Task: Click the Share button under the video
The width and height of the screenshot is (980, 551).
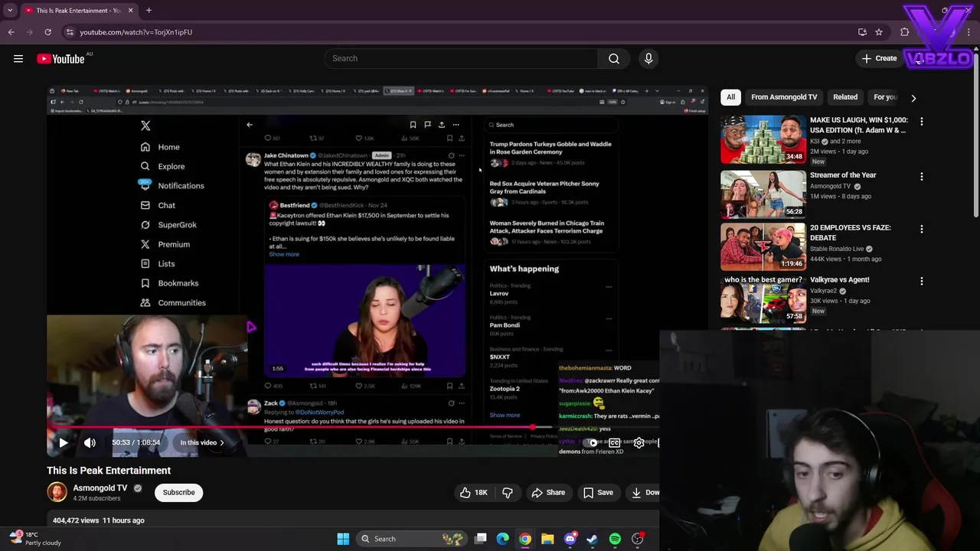Action: [x=548, y=492]
